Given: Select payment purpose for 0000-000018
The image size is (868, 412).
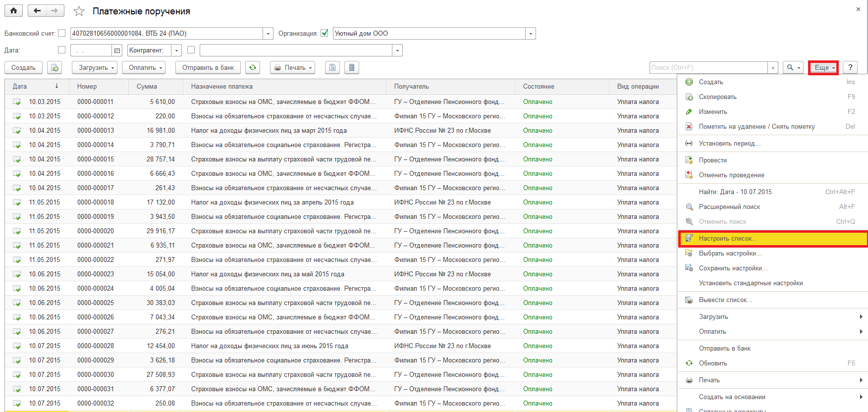Looking at the screenshot, I should (x=272, y=203).
